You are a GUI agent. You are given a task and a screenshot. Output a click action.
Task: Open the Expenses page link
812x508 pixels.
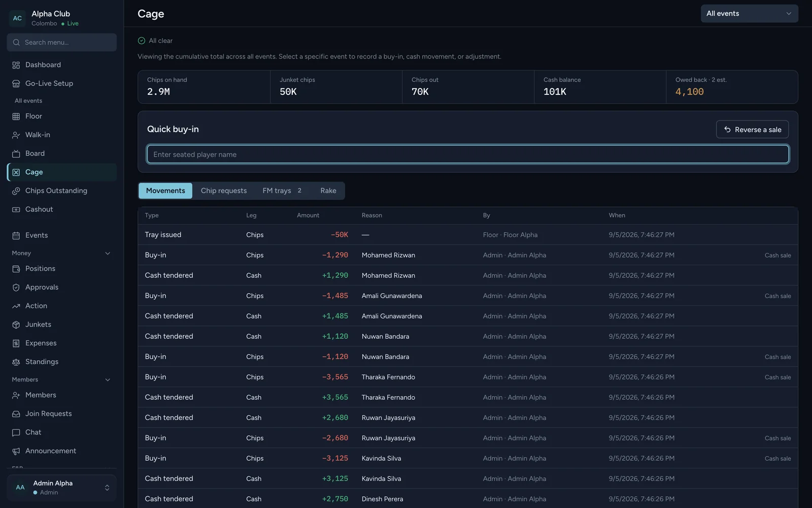pos(62,343)
